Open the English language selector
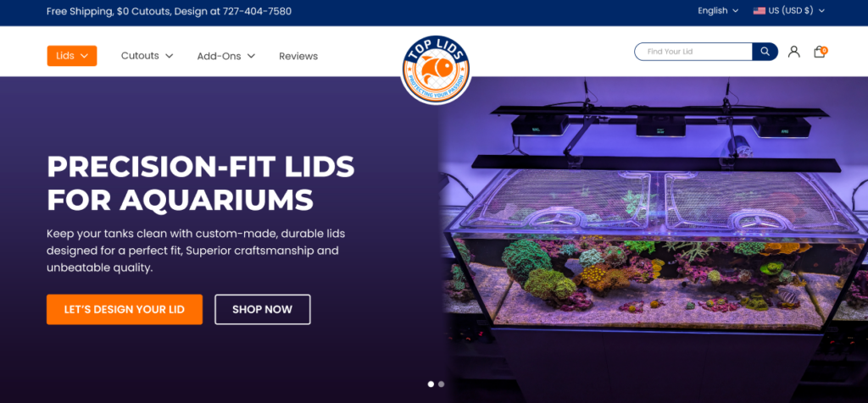This screenshot has height=403, width=868. coord(718,10)
